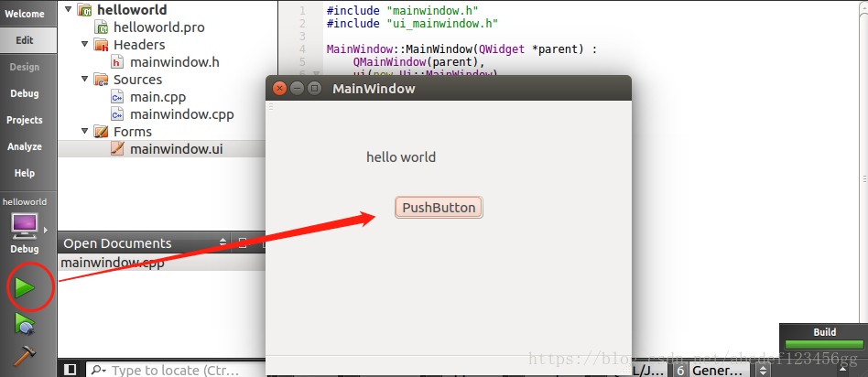This screenshot has height=377, width=868.
Task: Open the Open Documents view selector arrows
Action: (x=223, y=242)
